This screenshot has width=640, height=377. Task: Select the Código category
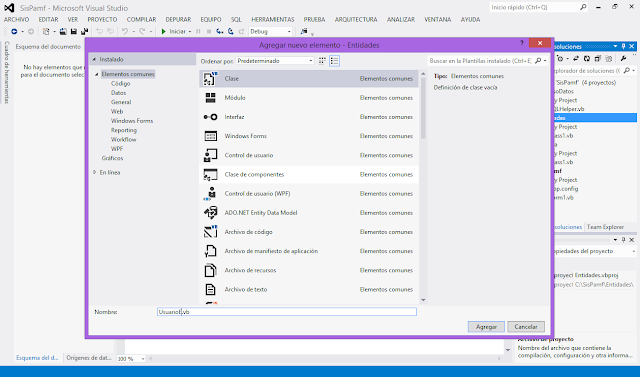click(120, 83)
